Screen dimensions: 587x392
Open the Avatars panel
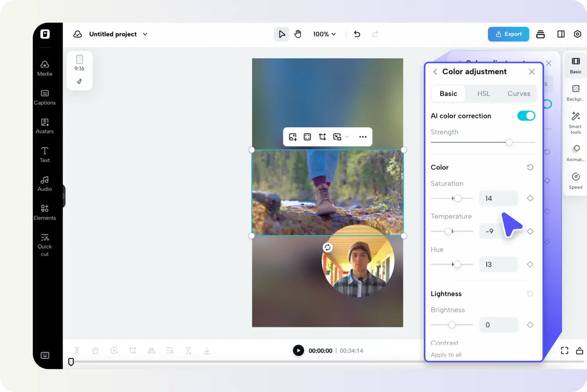point(44,126)
